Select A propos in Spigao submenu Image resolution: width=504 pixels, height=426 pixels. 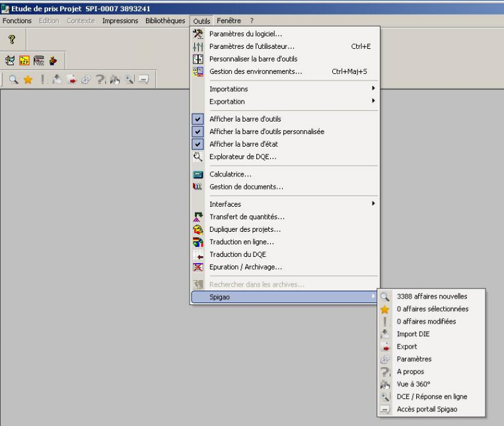tap(431, 371)
